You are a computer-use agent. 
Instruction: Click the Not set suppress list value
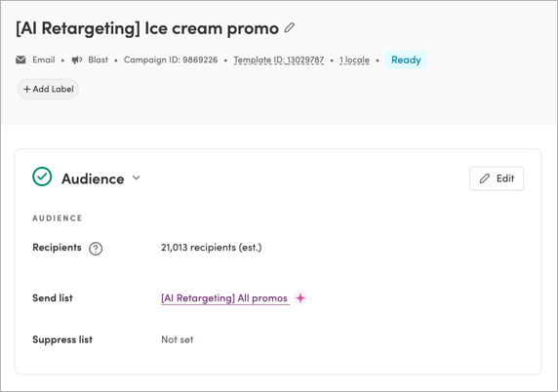[x=178, y=339]
